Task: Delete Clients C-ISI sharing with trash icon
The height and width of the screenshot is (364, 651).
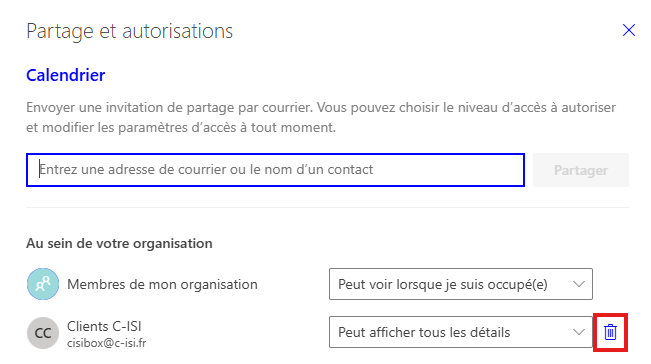Action: 610,332
